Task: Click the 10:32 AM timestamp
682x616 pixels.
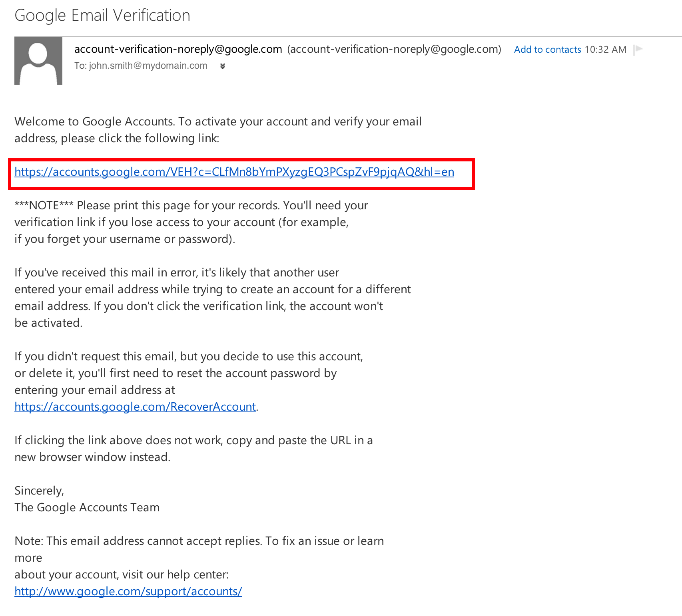Action: pos(605,50)
